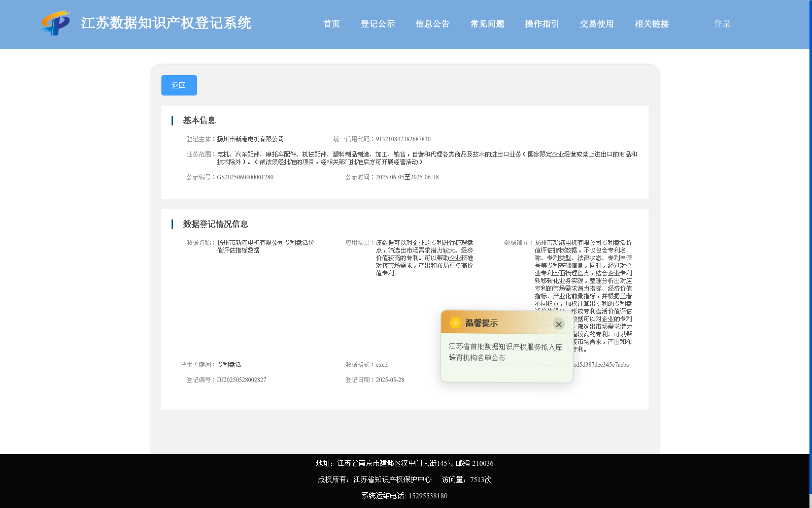Click the lightbulb icon in 温馨提示 popup
This screenshot has width=812, height=508.
point(455,323)
